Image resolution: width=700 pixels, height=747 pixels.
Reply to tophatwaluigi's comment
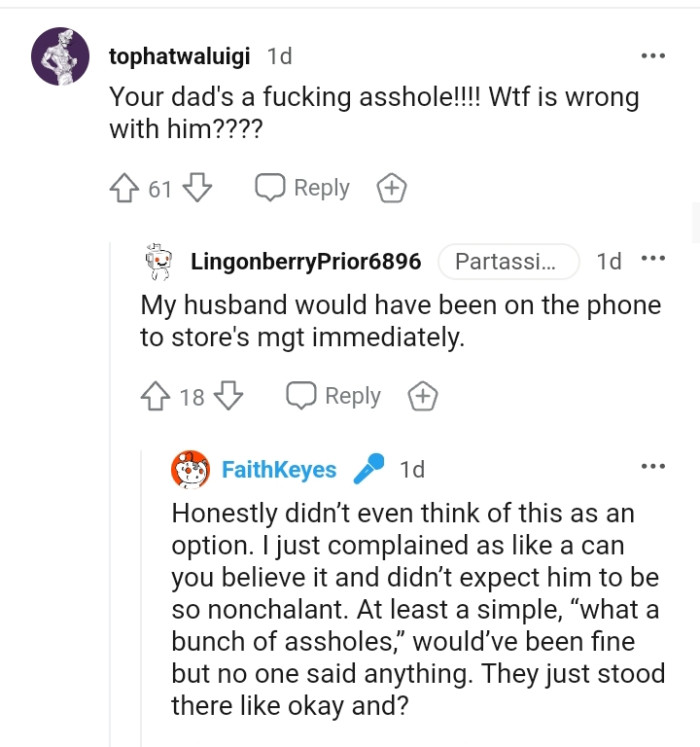click(x=302, y=187)
